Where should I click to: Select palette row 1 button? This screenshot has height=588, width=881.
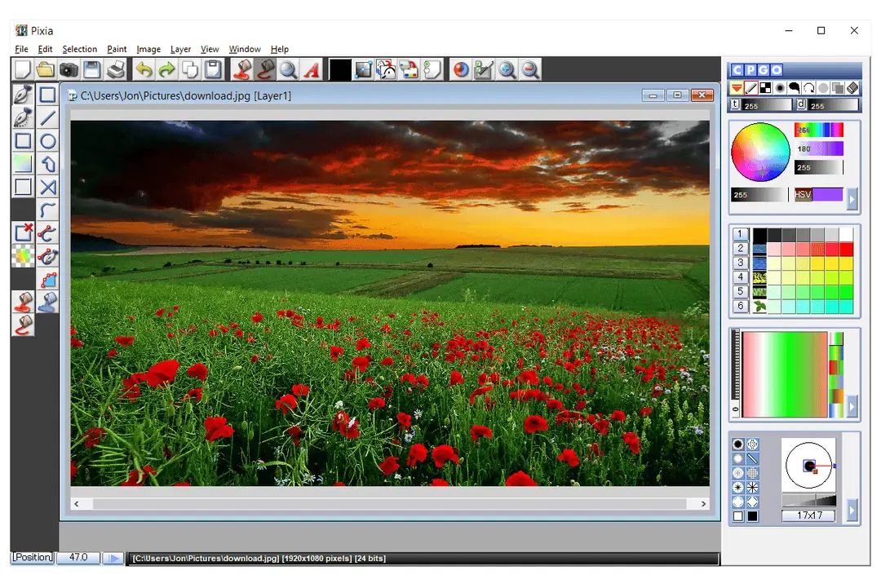tap(740, 233)
